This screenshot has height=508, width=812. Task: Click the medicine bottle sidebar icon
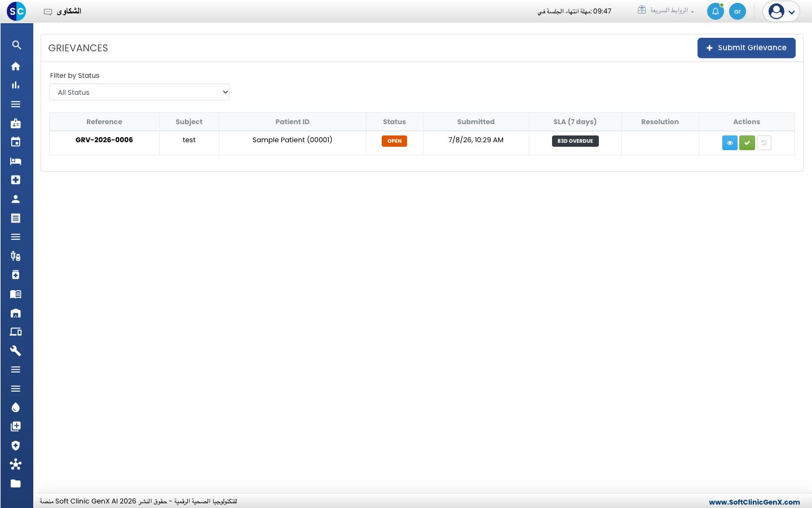[x=16, y=275]
